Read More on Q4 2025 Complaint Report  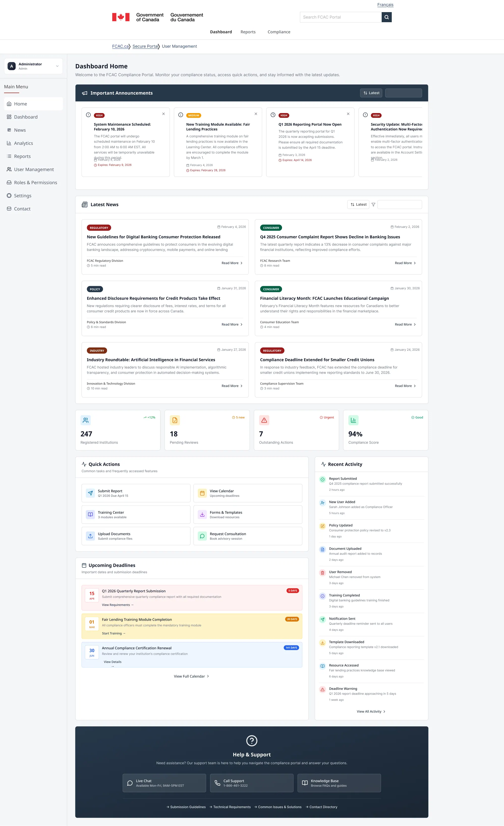(x=405, y=263)
